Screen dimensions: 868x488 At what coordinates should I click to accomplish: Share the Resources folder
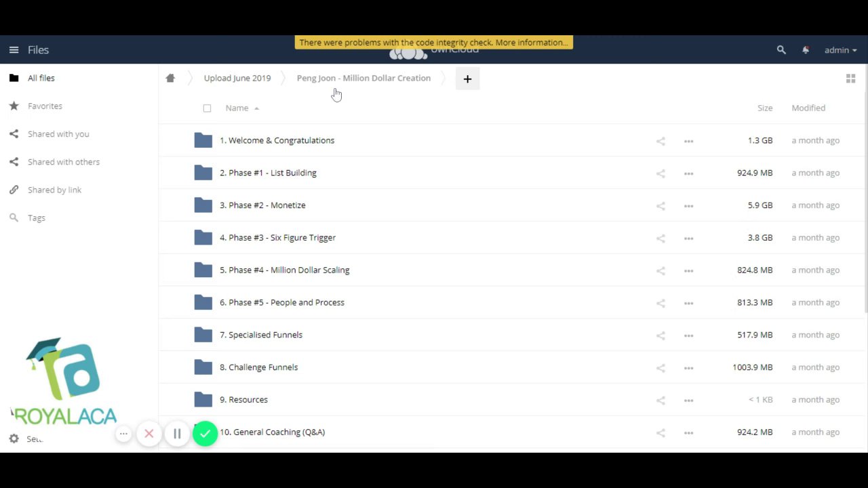tap(660, 401)
